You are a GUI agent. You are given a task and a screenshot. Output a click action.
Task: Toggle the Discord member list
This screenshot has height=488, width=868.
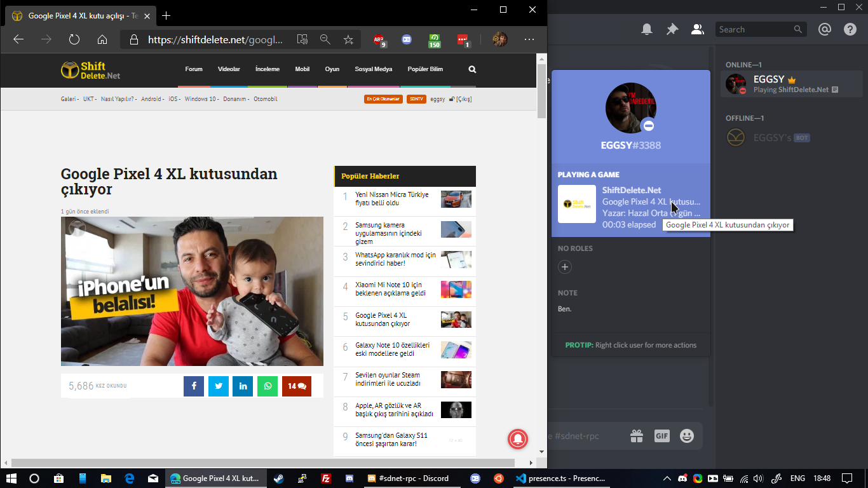pyautogui.click(x=698, y=29)
